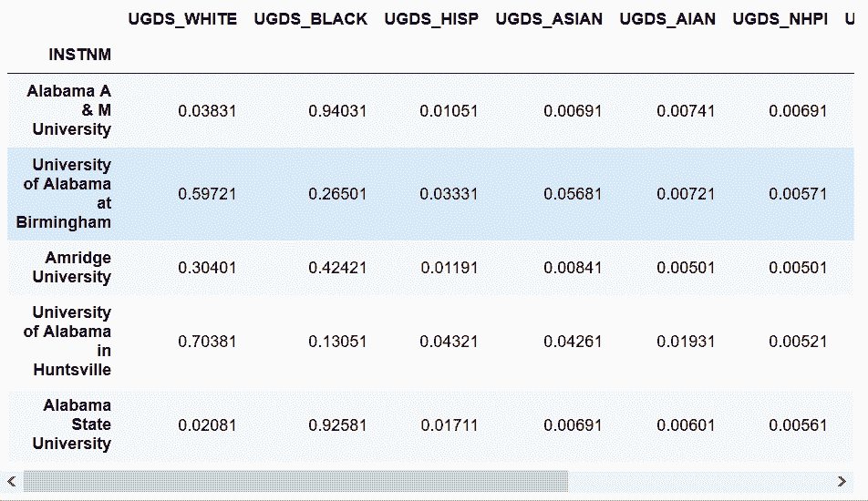Screen dimensions: 868x501
Task: Click the value 0.01191 cell
Action: pyautogui.click(x=449, y=268)
